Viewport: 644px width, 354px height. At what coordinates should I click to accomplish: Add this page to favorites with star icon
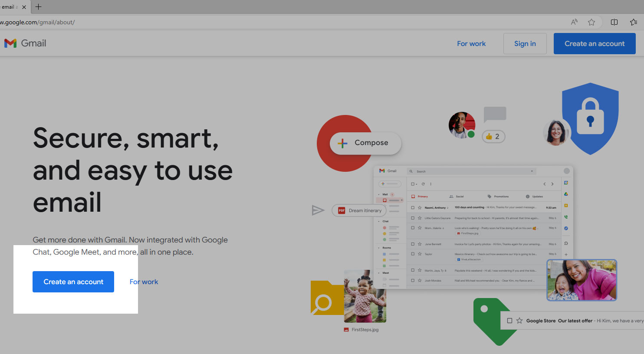pyautogui.click(x=591, y=22)
